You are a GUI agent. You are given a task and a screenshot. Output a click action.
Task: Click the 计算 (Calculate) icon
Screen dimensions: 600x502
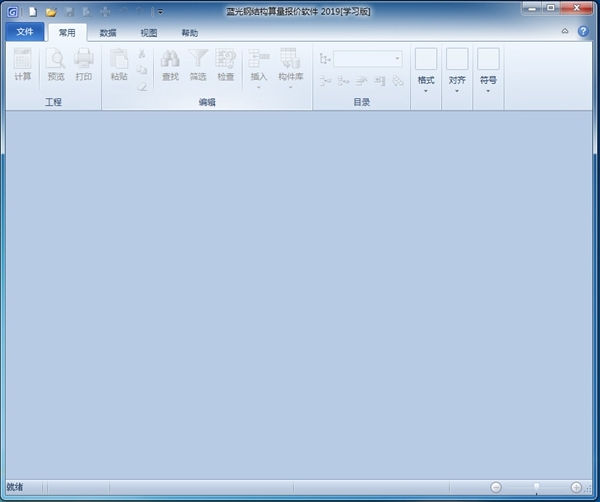point(22,64)
